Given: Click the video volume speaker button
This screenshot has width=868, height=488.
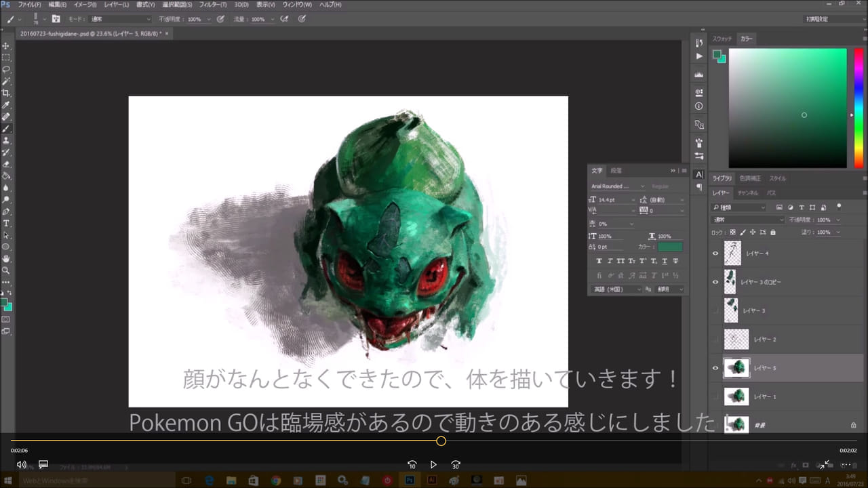Looking at the screenshot, I should pos(22,465).
